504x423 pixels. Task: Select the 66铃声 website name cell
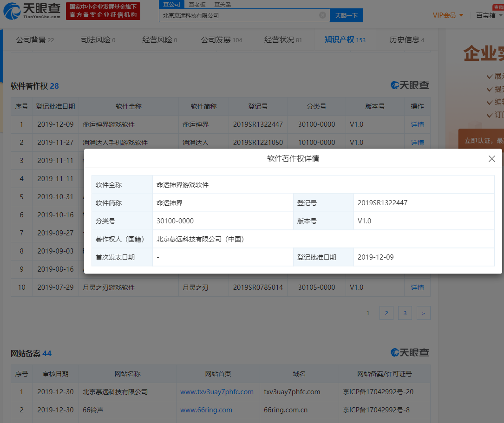[93, 410]
